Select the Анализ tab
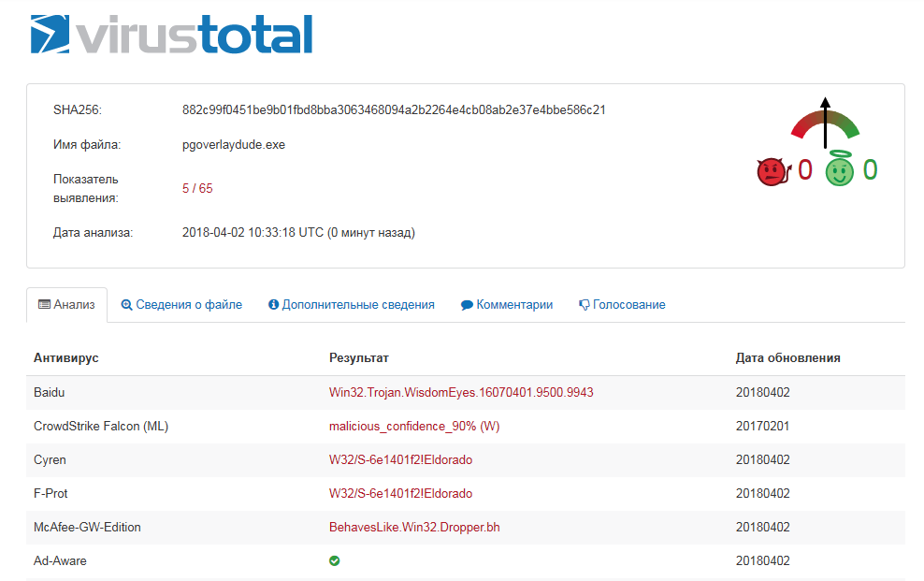Image resolution: width=924 pixels, height=581 pixels. pyautogui.click(x=66, y=305)
